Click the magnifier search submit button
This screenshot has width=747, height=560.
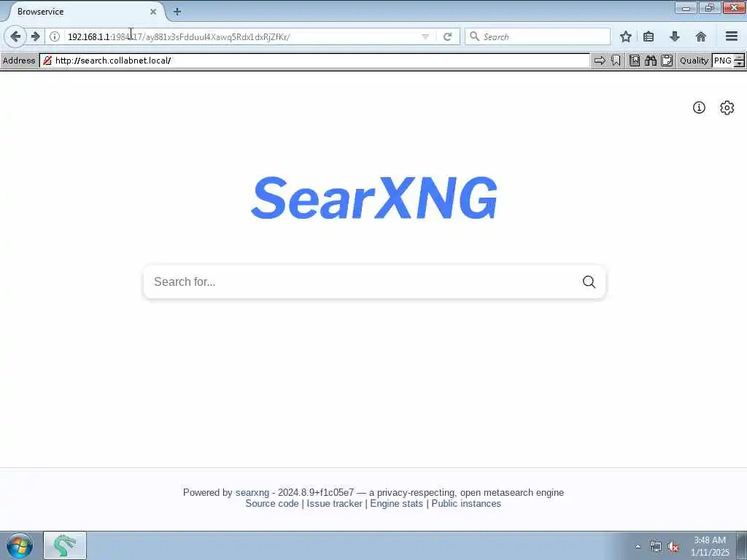589,282
